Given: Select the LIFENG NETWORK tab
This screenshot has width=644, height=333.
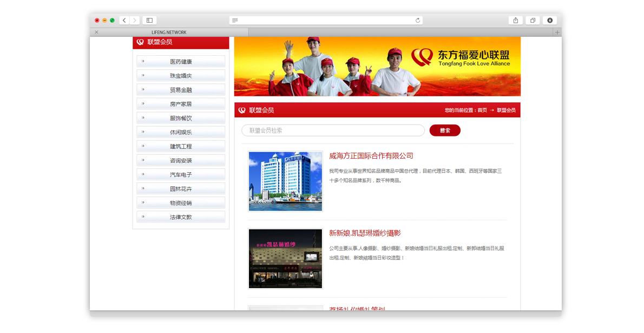Looking at the screenshot, I should tap(169, 32).
